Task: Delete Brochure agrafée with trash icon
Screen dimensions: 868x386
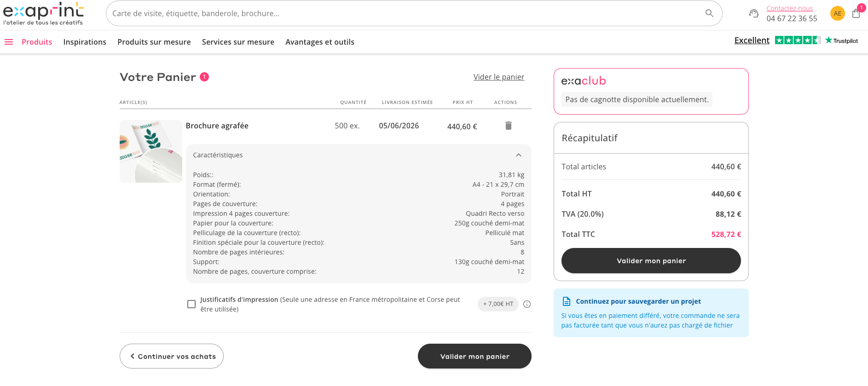Action: click(509, 126)
